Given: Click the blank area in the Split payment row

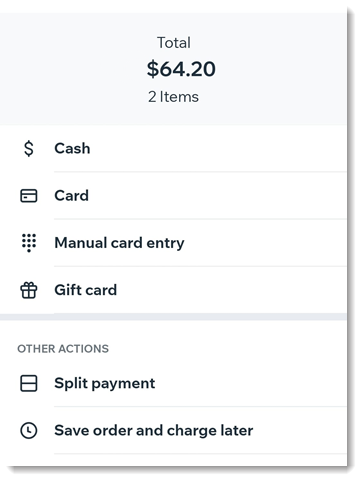Looking at the screenshot, I should tap(250, 383).
